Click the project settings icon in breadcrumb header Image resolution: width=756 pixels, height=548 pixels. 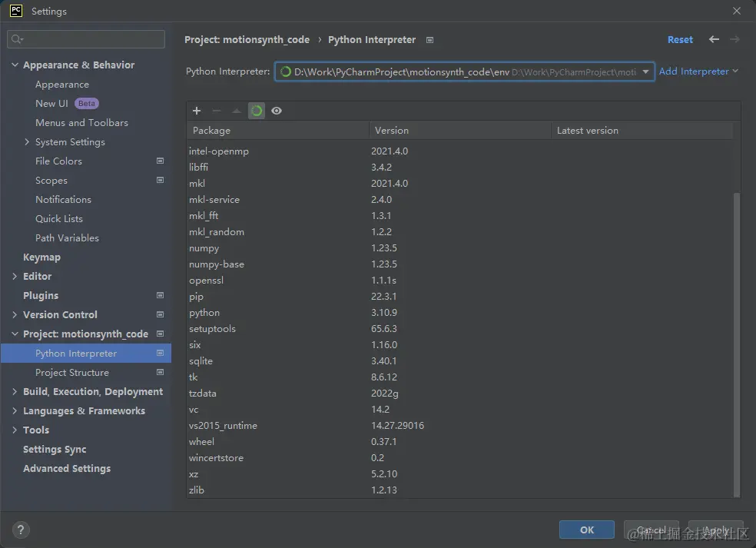[429, 40]
